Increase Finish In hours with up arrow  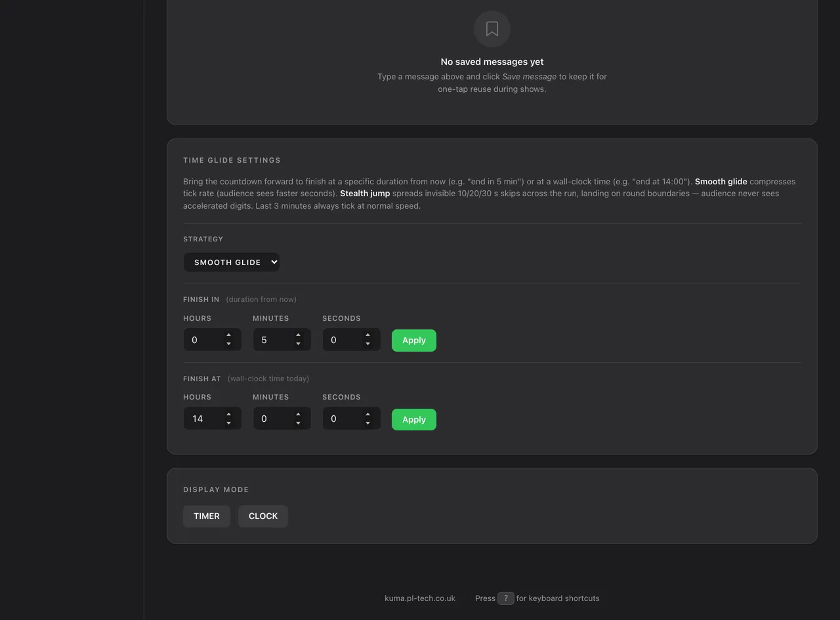click(x=228, y=336)
